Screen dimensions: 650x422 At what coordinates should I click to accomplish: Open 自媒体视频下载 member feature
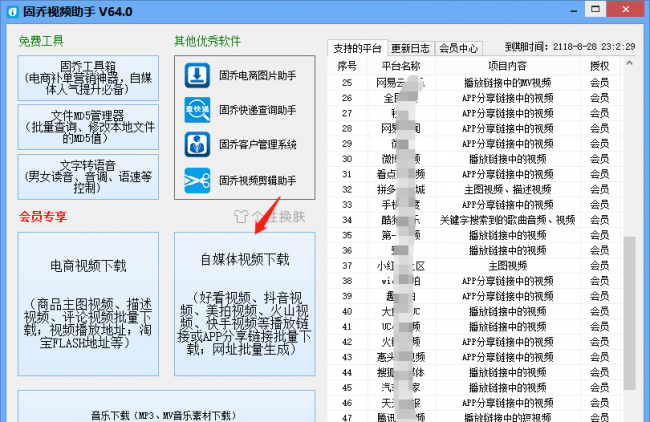[245, 304]
